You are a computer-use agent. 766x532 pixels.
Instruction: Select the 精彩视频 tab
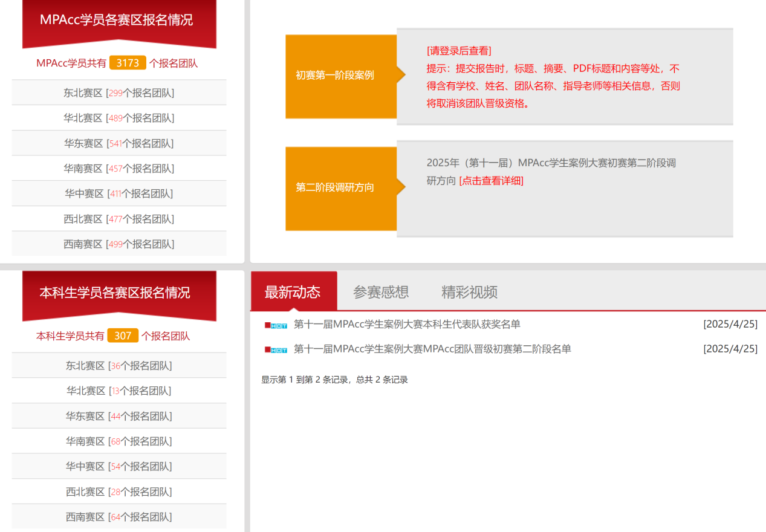coord(469,292)
